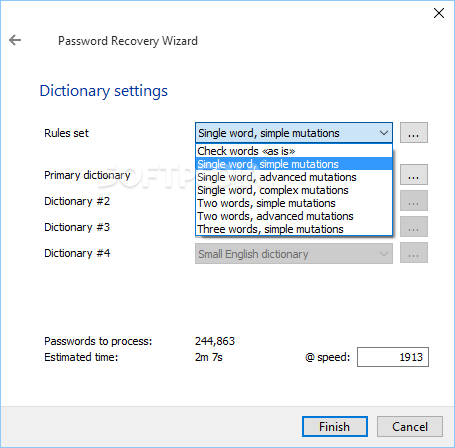Choose 'Two words, simple mutations' rule
Viewport: 455px width, 448px height.
294,203
